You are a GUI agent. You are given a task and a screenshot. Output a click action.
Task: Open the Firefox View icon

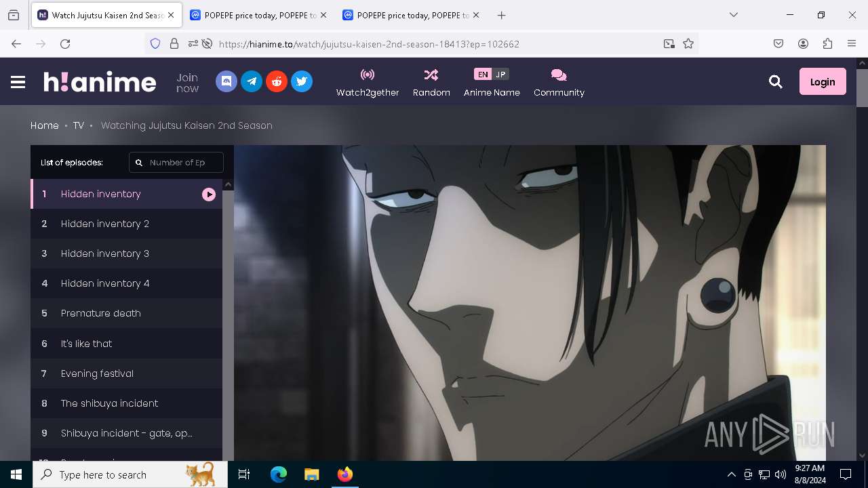pyautogui.click(x=14, y=15)
